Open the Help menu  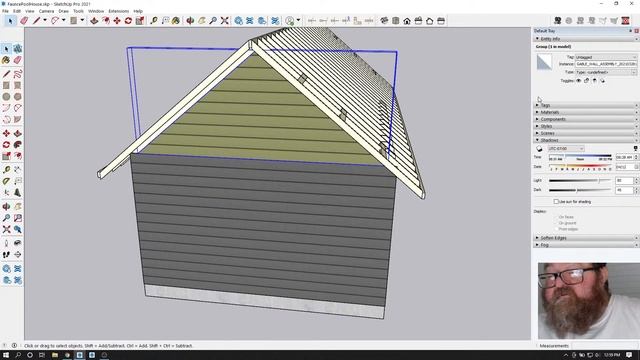(138, 11)
